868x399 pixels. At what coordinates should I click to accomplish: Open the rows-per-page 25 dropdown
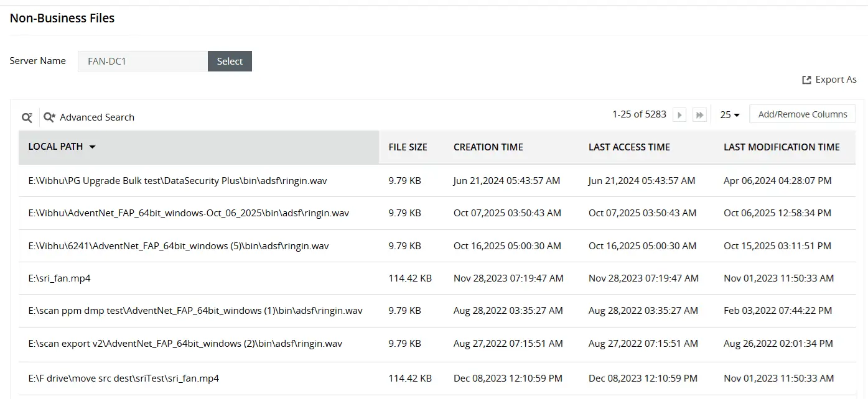click(x=729, y=115)
